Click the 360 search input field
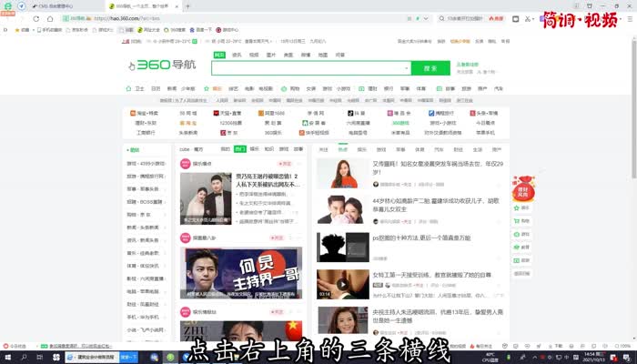 (308, 68)
